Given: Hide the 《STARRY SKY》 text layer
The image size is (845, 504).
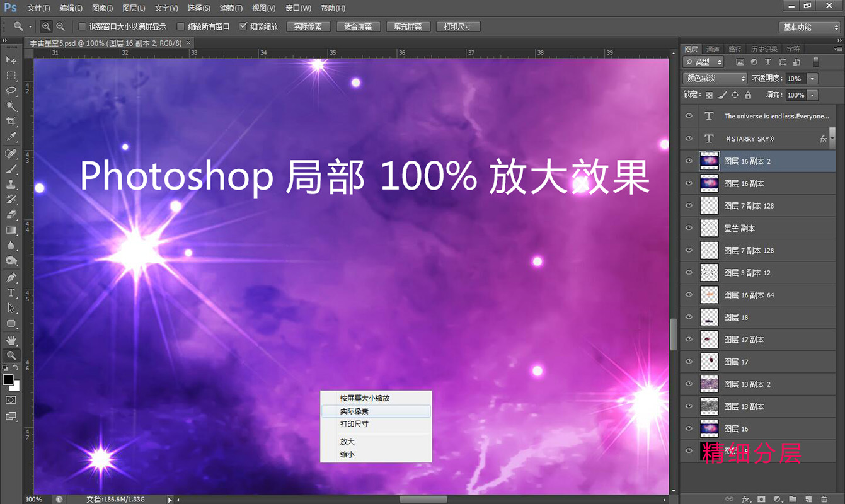Looking at the screenshot, I should pos(689,139).
